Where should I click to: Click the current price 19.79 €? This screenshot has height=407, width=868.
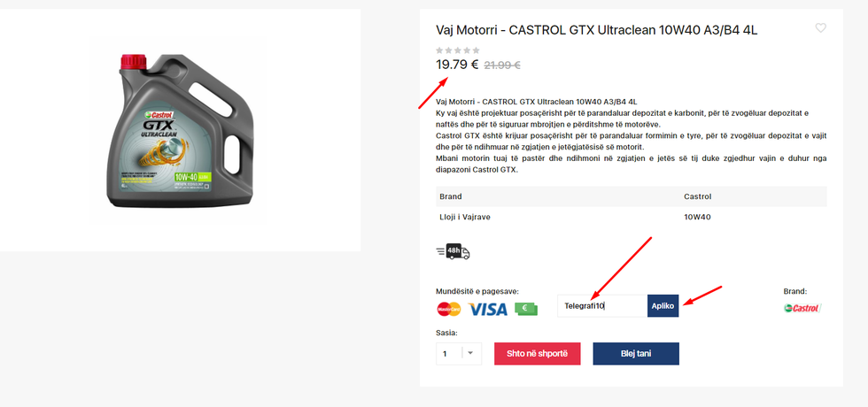coord(457,65)
